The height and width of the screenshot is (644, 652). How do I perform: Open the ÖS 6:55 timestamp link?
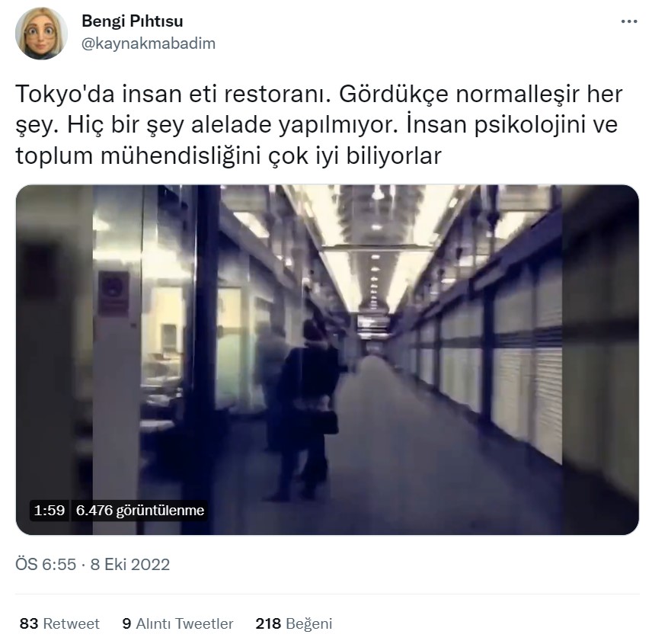coord(46,565)
